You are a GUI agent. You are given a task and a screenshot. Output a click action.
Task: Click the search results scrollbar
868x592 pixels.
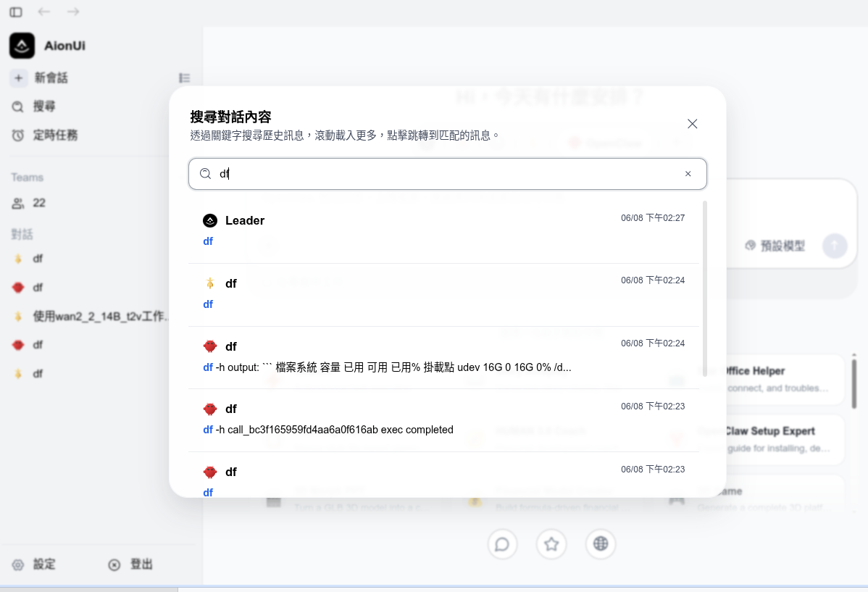point(705,288)
